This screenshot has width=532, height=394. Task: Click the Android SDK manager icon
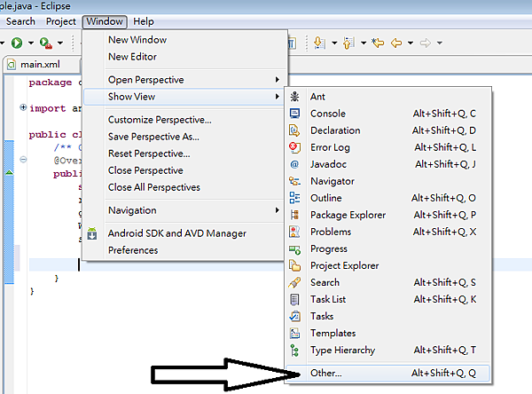pos(92,233)
